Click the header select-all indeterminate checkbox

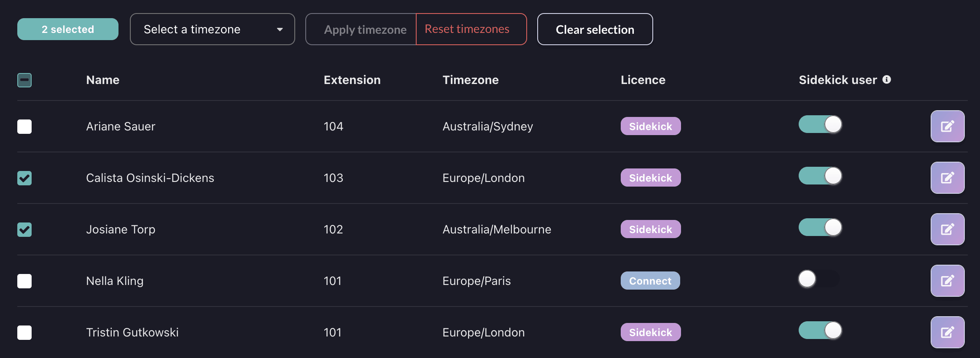[x=24, y=80]
